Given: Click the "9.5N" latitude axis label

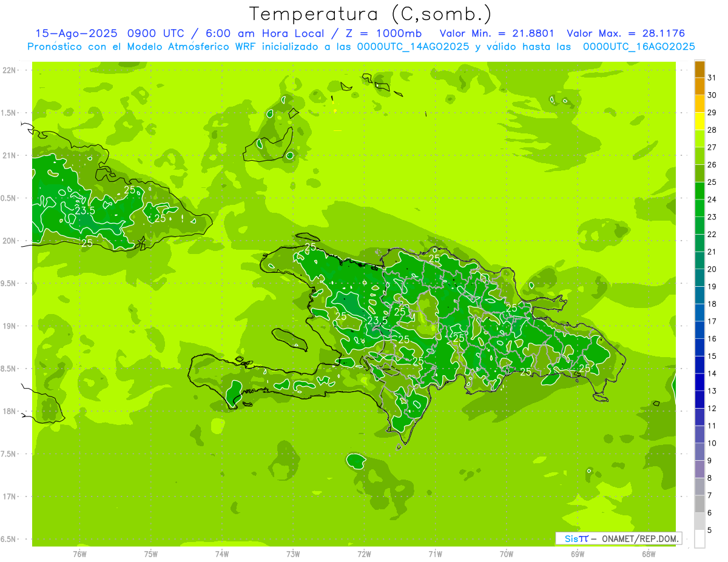Looking at the screenshot, I should click(9, 283).
